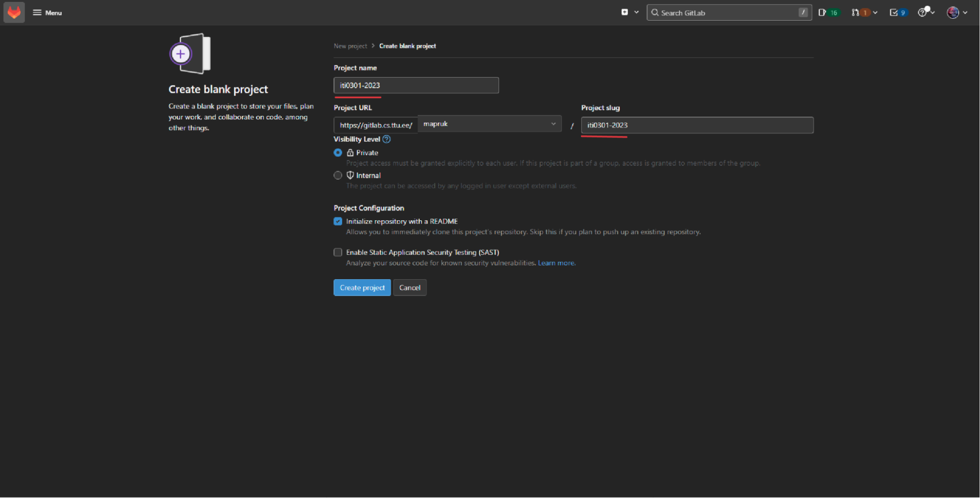Open the GitLab home logo
This screenshot has width=980, height=498.
pos(14,12)
